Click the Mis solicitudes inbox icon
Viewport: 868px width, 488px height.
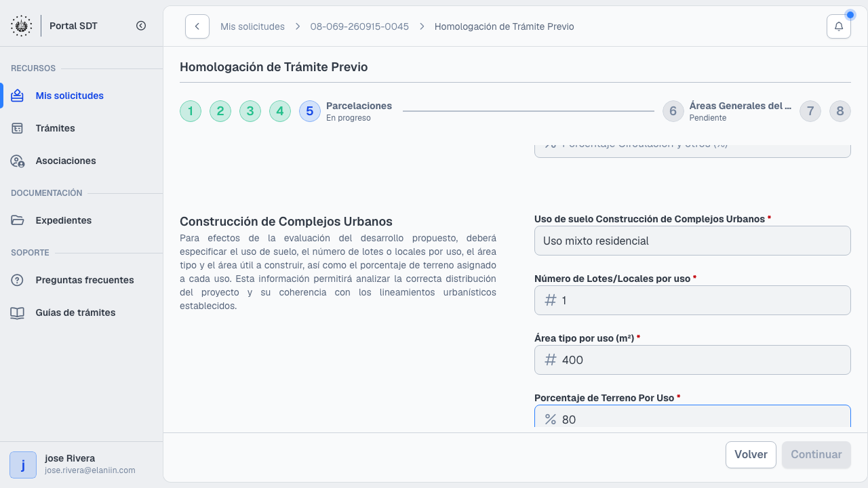pyautogui.click(x=18, y=96)
